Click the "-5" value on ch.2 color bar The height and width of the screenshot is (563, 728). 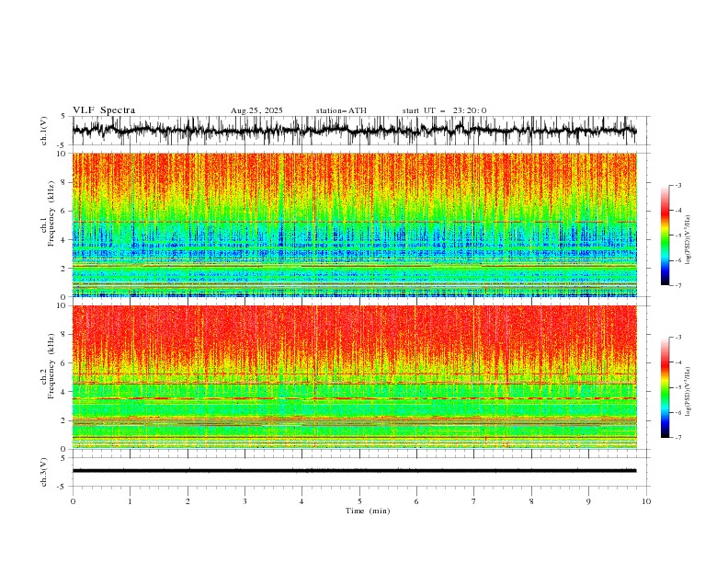point(677,387)
